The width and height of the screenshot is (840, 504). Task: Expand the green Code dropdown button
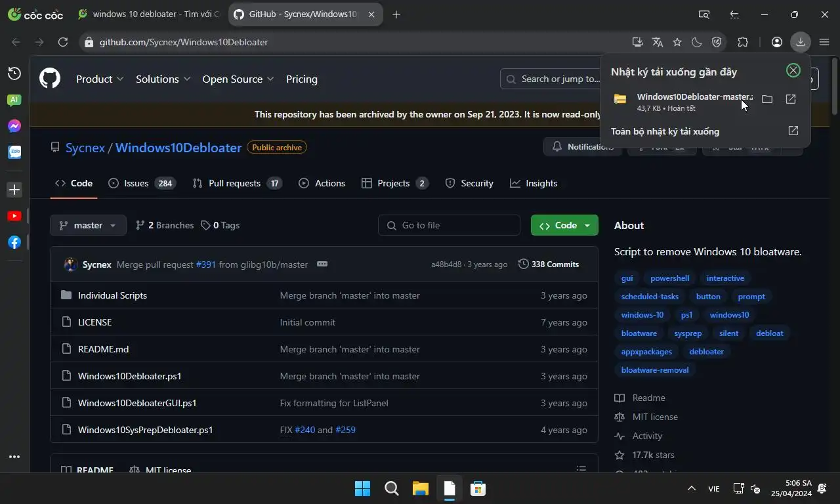(564, 225)
